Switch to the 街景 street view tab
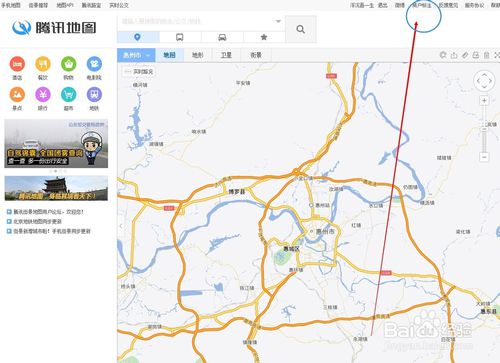The image size is (500, 363). click(x=256, y=55)
